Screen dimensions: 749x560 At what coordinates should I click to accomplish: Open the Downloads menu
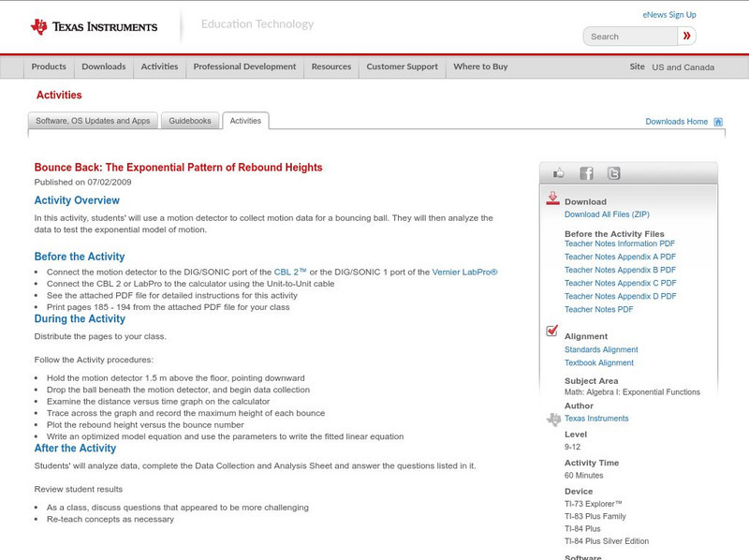pos(104,66)
